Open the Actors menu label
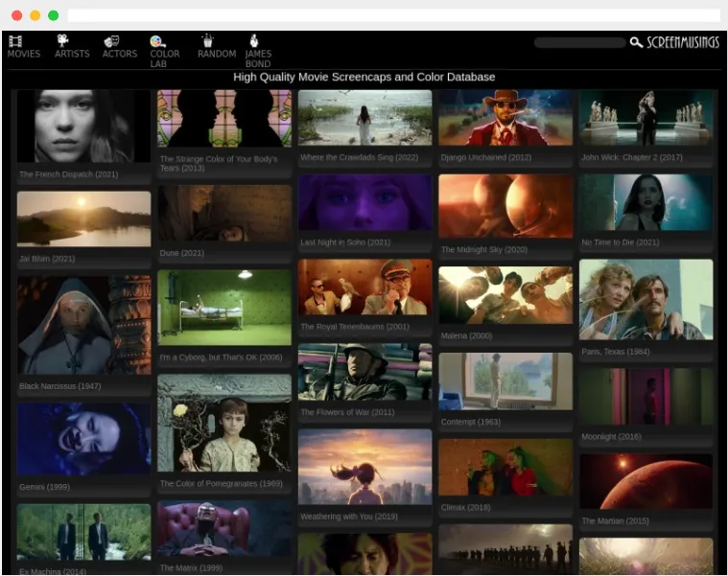The width and height of the screenshot is (728, 576). [x=120, y=54]
